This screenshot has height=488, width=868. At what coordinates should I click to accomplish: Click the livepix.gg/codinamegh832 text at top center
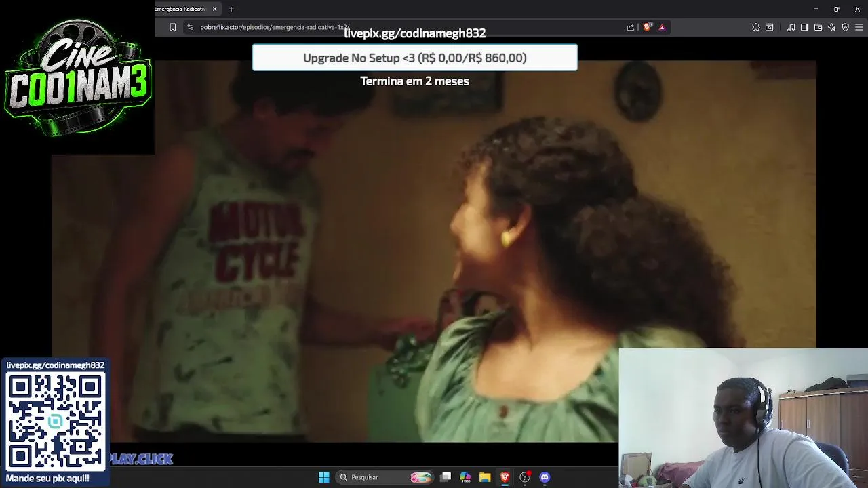[415, 33]
